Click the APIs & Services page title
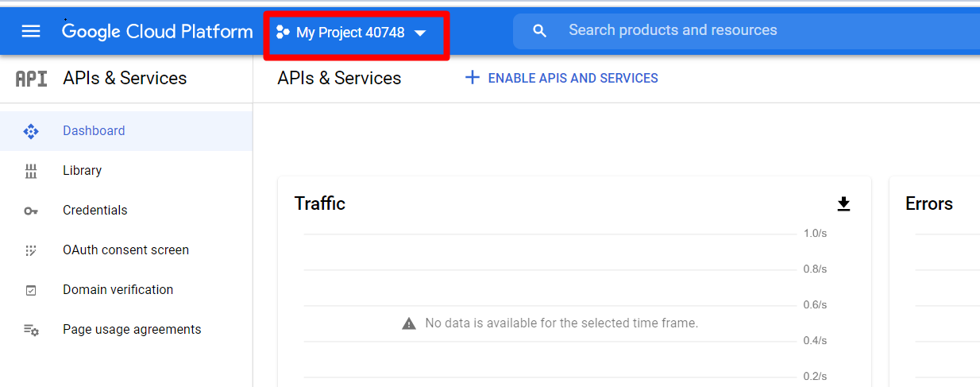Image resolution: width=980 pixels, height=387 pixels. click(339, 78)
